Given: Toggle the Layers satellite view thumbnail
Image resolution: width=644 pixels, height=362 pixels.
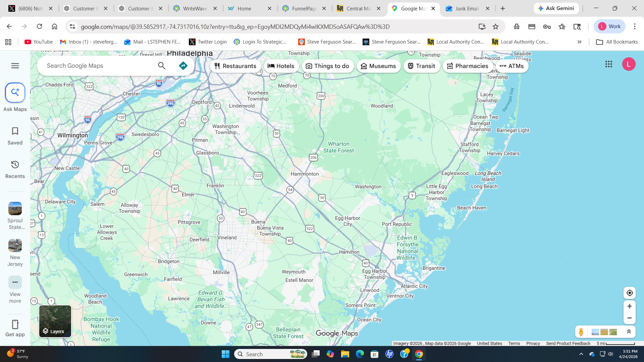Looking at the screenshot, I should 55,321.
